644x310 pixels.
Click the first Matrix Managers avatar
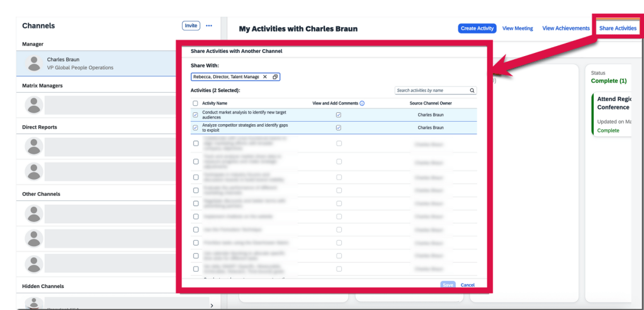[33, 105]
